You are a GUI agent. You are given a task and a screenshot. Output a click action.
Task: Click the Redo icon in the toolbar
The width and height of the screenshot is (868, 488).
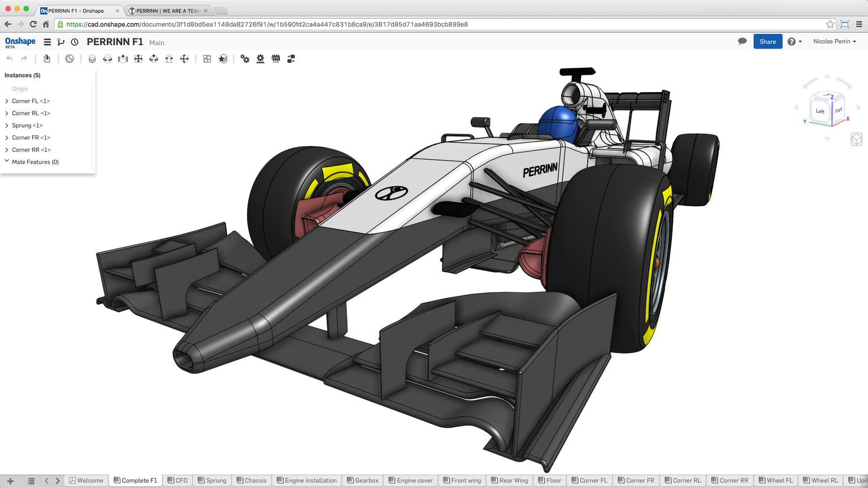tap(24, 59)
